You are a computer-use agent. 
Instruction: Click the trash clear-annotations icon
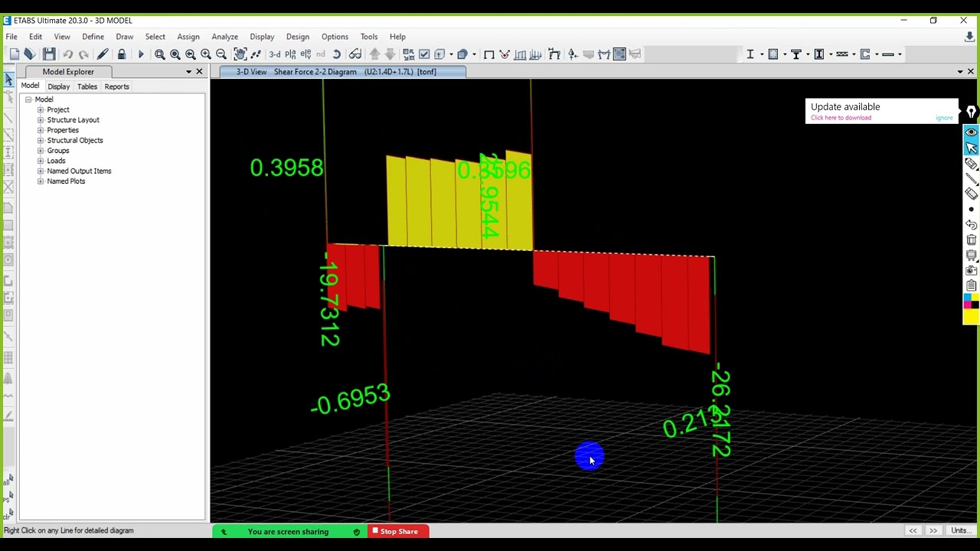(972, 240)
